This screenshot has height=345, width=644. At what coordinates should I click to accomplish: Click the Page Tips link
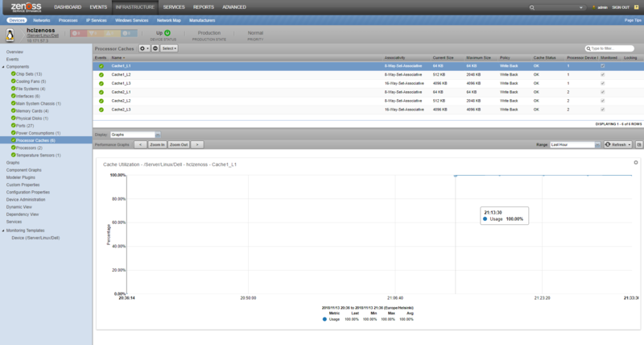[x=633, y=20]
